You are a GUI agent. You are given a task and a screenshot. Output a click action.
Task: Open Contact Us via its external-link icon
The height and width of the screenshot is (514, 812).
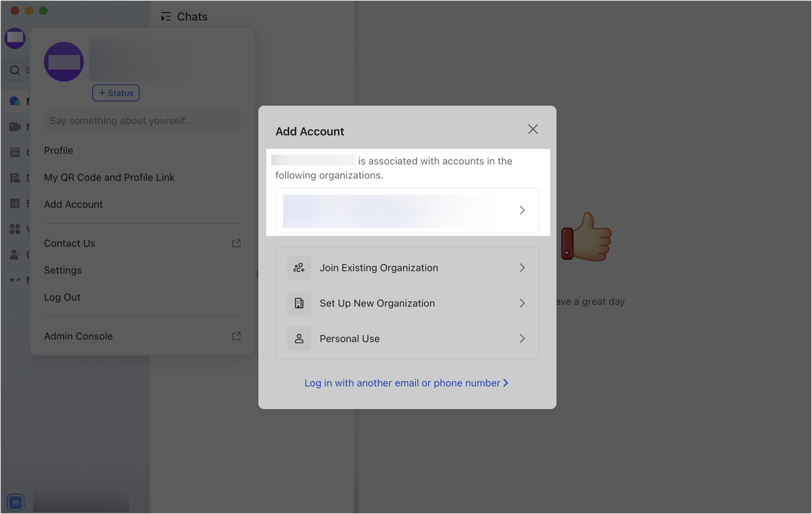pyautogui.click(x=236, y=243)
